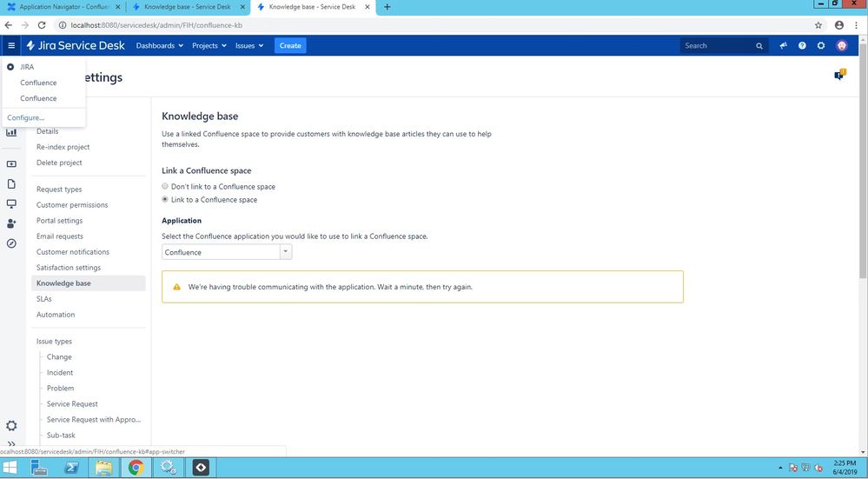
Task: Open Portal settings page
Action: click(59, 221)
